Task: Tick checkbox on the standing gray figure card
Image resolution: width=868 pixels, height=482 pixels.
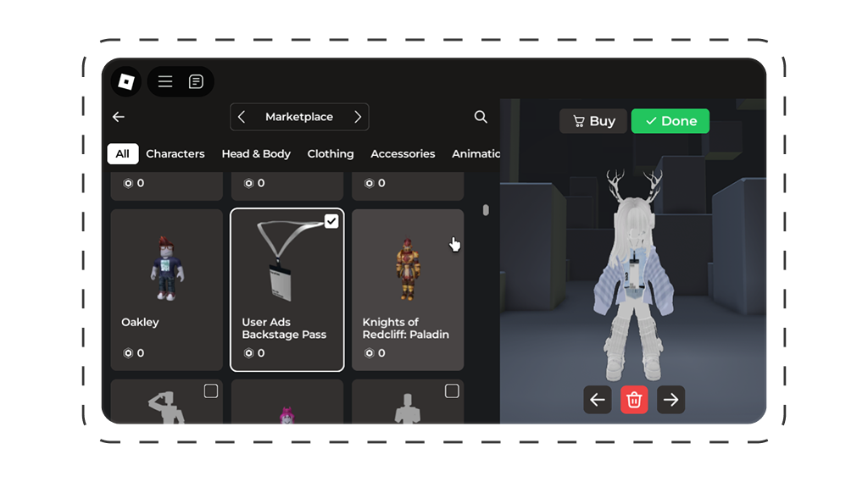Action: click(x=452, y=391)
